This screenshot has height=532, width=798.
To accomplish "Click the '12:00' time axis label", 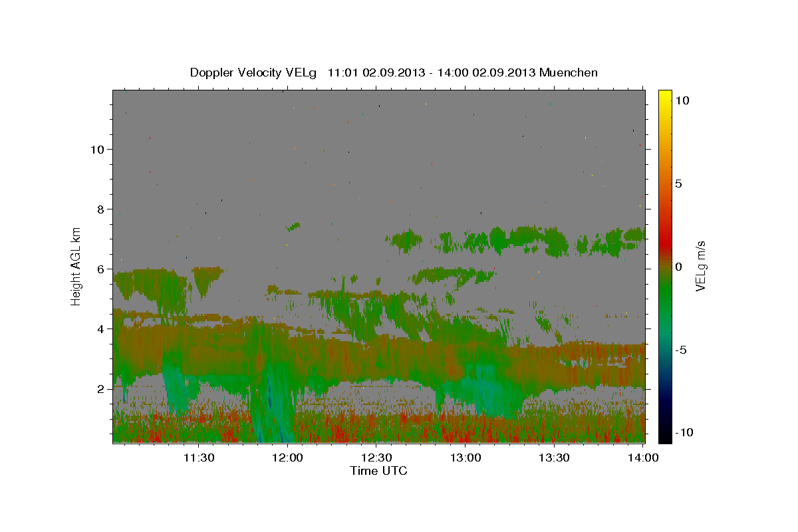I will pos(287,458).
